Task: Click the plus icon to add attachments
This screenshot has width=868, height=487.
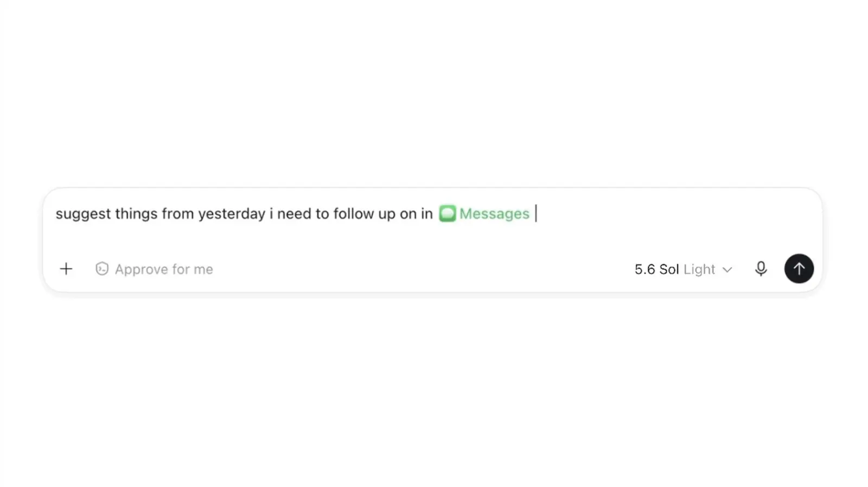Action: point(66,269)
